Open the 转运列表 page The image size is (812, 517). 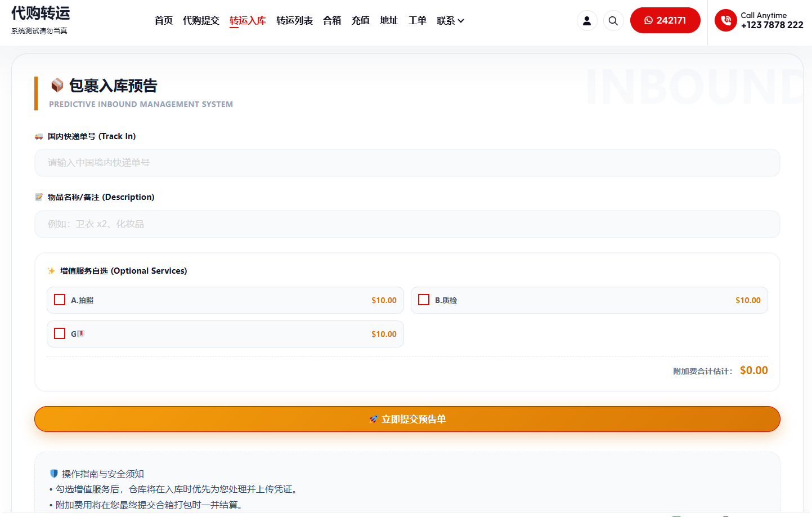[x=294, y=20]
